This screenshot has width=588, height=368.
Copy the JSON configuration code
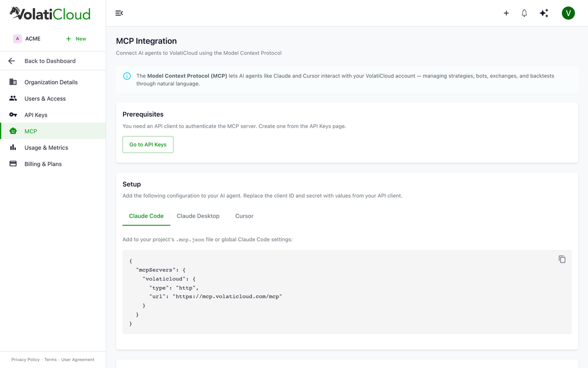pyautogui.click(x=562, y=259)
